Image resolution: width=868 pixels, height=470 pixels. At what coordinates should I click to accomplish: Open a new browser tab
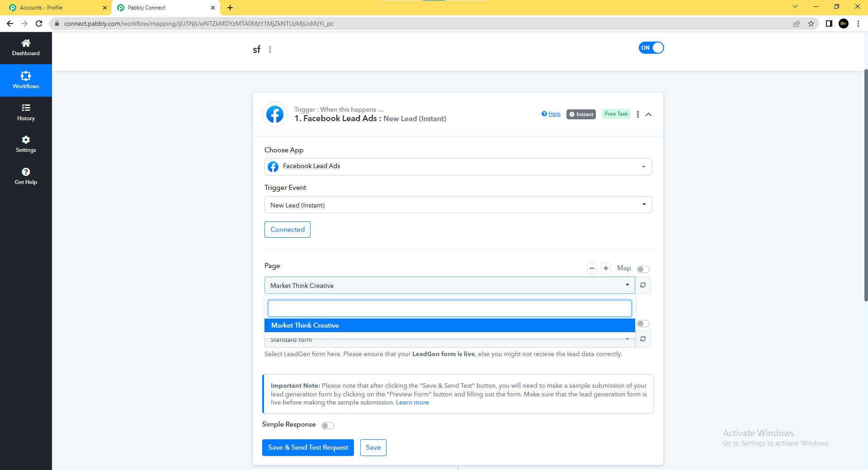[x=230, y=8]
